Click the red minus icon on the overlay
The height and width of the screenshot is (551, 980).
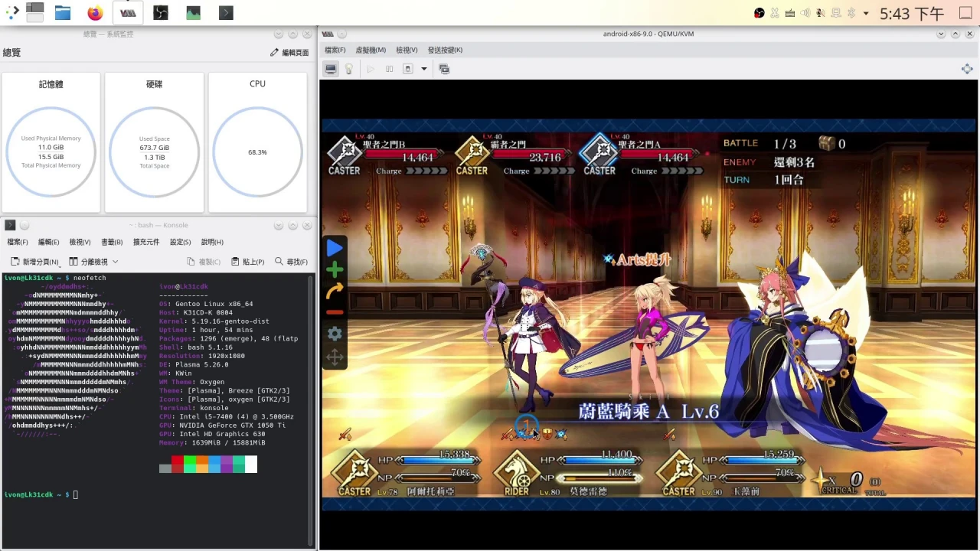335,311
